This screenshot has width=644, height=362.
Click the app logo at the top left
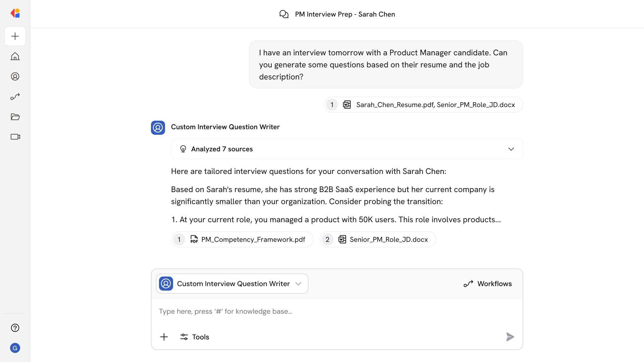click(x=15, y=13)
